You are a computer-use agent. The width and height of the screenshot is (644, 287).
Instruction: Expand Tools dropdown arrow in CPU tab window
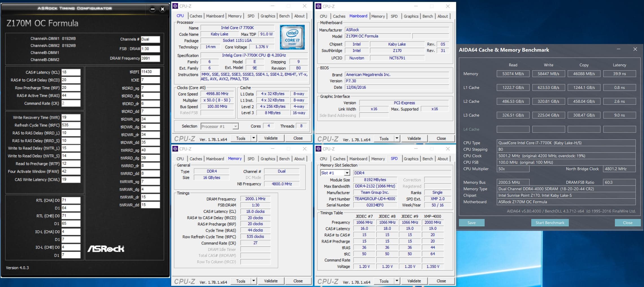(254, 138)
